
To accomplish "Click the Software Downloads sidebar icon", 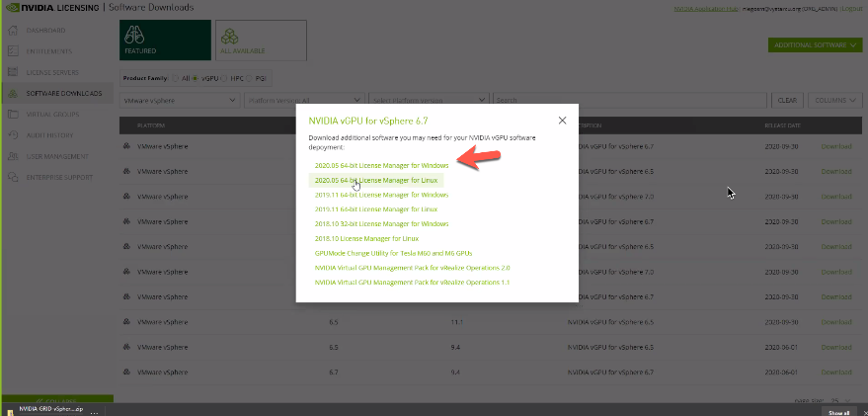I will (x=13, y=94).
